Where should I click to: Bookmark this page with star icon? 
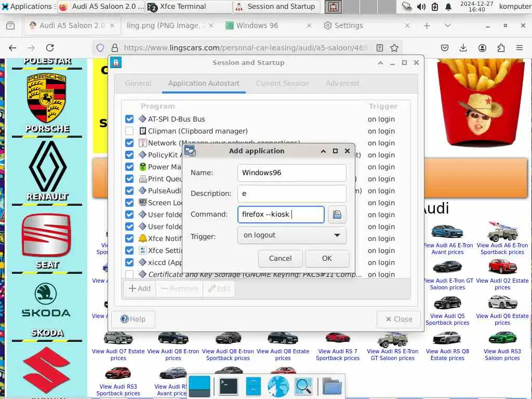(x=394, y=48)
